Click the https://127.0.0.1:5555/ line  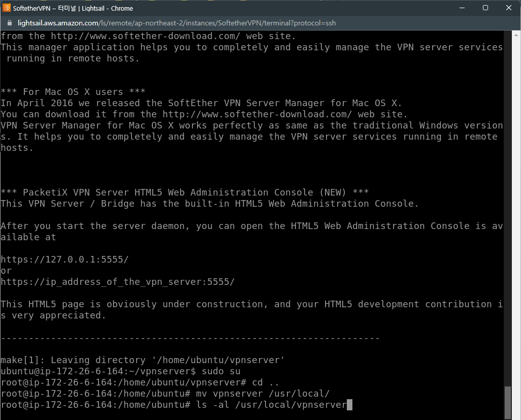point(64,260)
